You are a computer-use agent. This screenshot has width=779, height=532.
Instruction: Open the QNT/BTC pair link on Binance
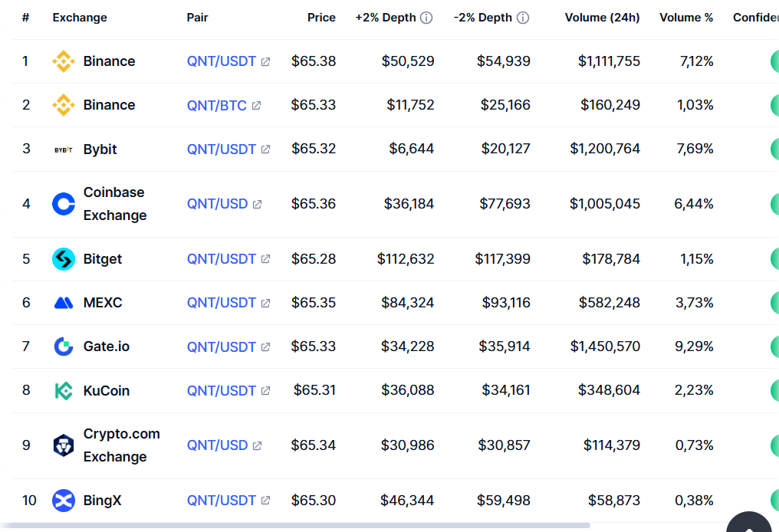[217, 105]
